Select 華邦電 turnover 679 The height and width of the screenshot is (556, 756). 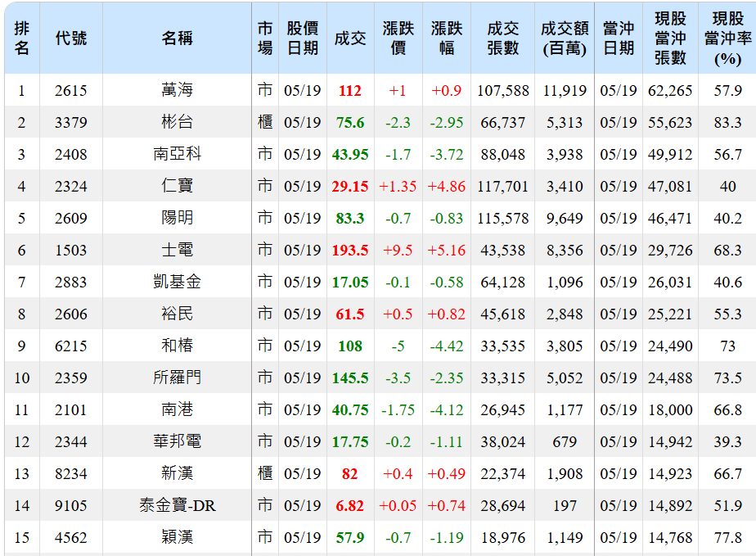click(x=565, y=441)
